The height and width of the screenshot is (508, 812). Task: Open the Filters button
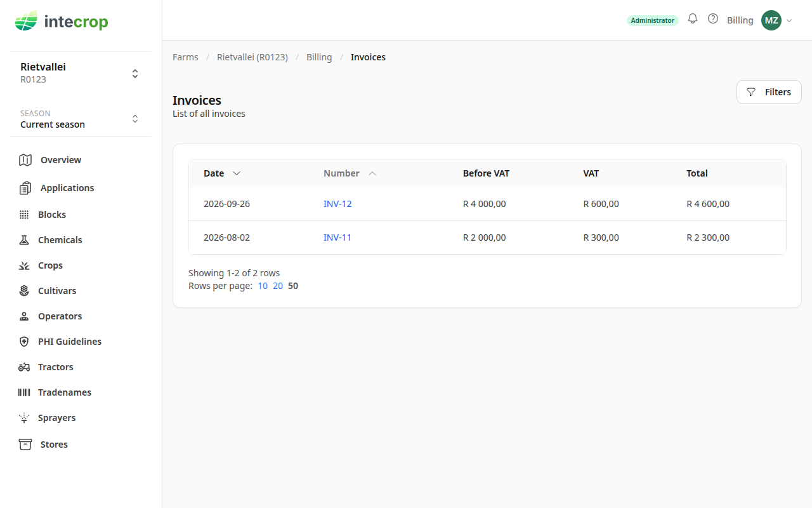pos(769,92)
